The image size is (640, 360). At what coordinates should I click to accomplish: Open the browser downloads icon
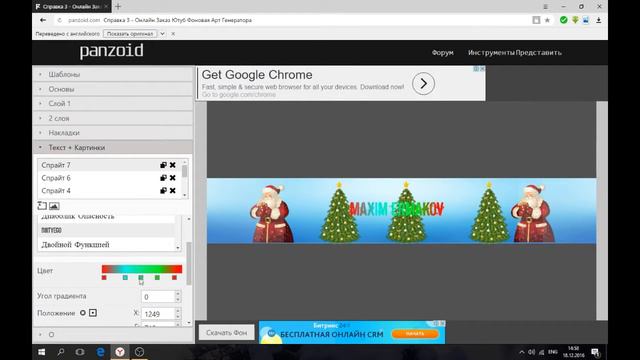(x=598, y=20)
